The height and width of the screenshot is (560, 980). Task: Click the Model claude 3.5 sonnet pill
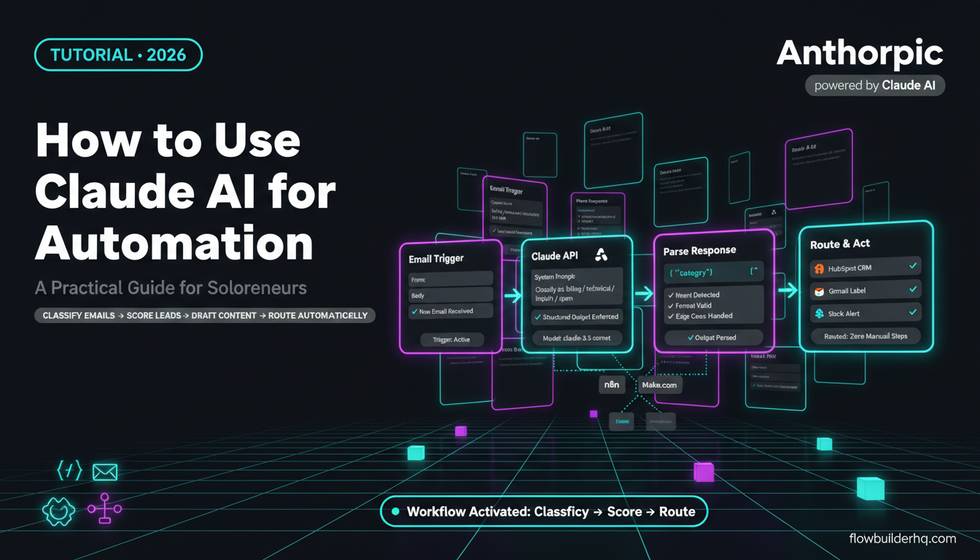(577, 338)
